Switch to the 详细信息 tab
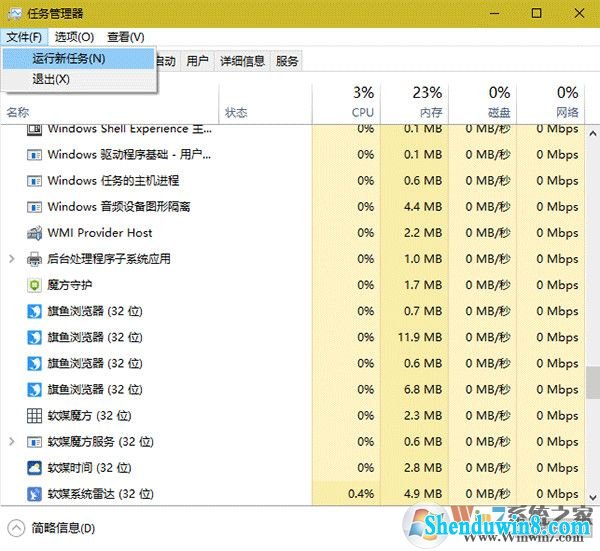 pyautogui.click(x=242, y=61)
